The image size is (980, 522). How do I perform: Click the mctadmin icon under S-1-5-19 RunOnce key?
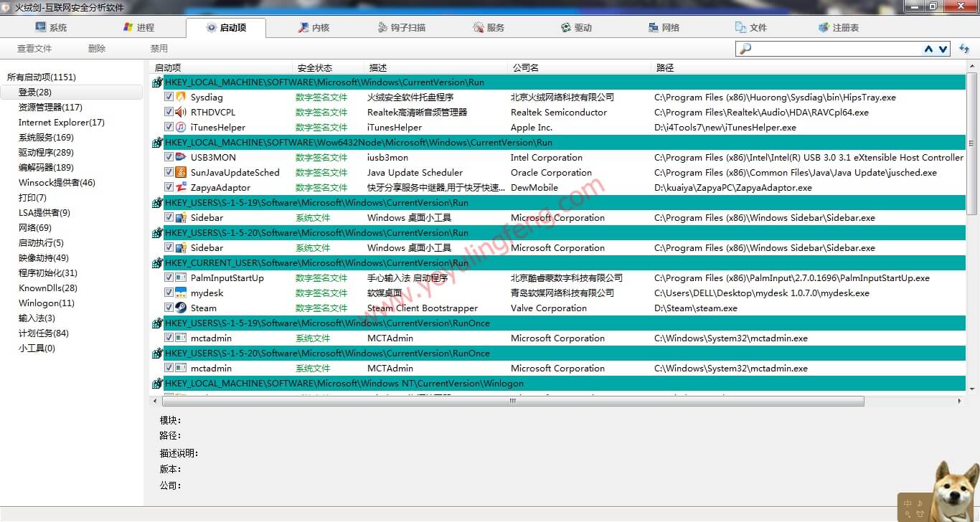tap(181, 338)
